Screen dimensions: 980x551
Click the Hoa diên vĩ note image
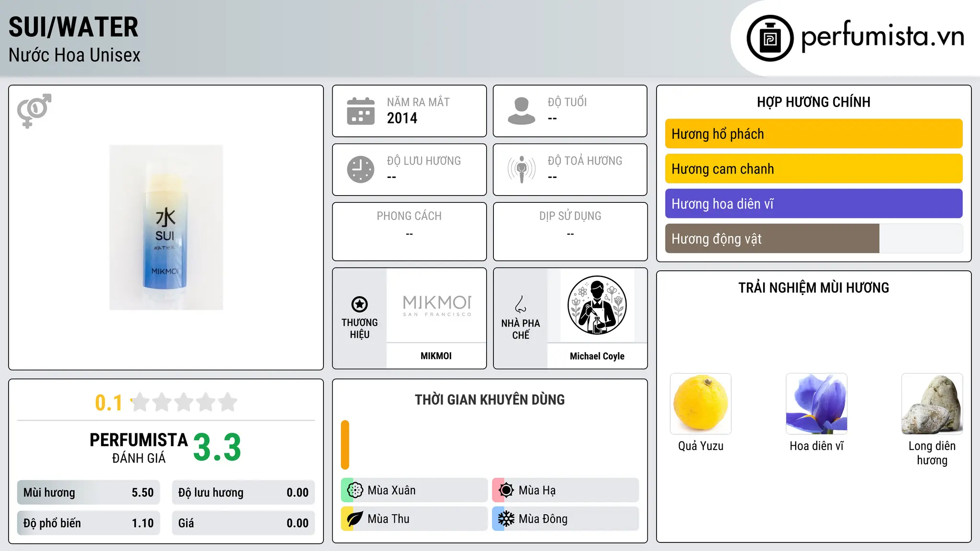(816, 404)
